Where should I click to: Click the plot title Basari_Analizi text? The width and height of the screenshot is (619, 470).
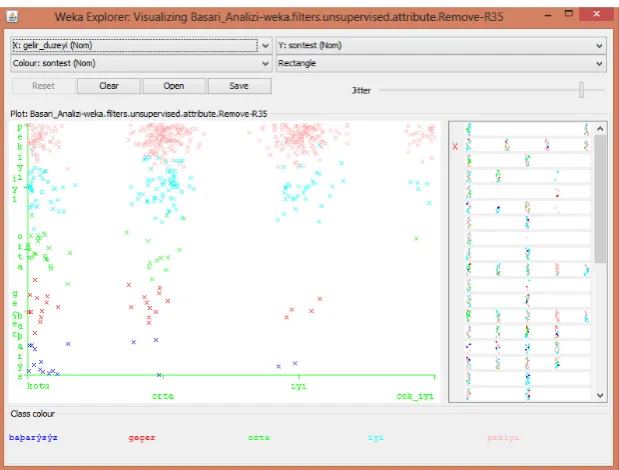click(139, 114)
